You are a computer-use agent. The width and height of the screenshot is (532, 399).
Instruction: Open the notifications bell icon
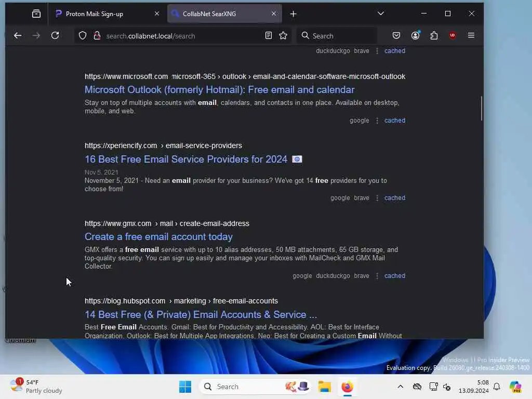point(497,387)
